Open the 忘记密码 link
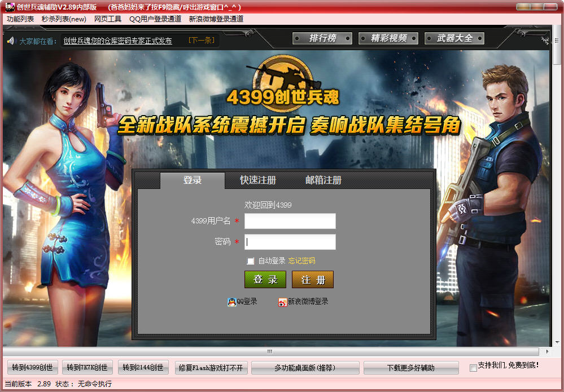The height and width of the screenshot is (392, 564). [301, 261]
